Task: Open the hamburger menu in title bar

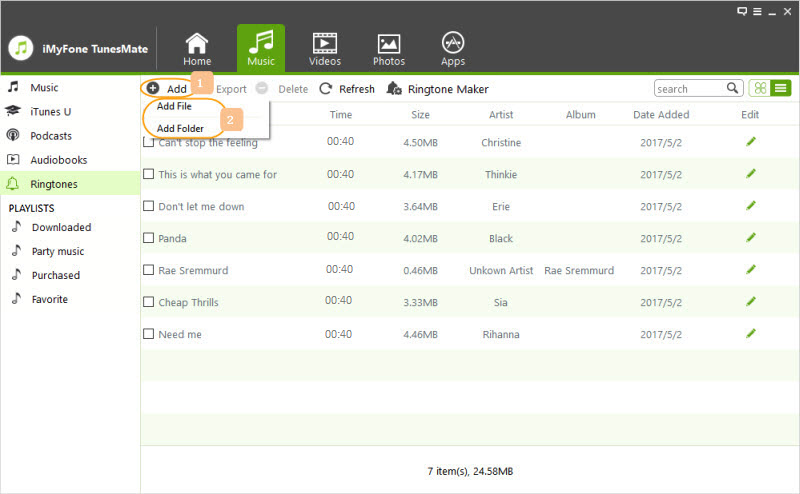Action: (757, 11)
